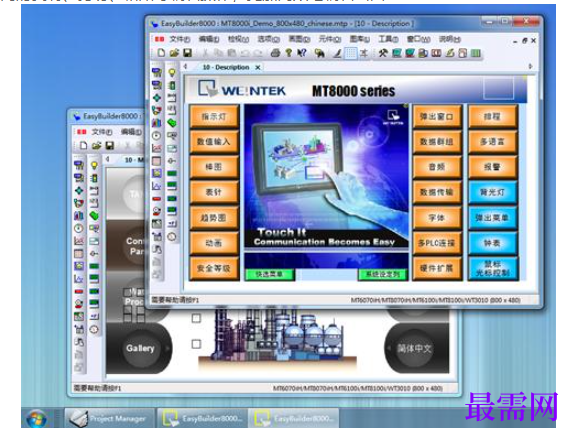The width and height of the screenshot is (577, 438).
Task: Toggle the grid display toolbar icon
Action: (x=350, y=53)
